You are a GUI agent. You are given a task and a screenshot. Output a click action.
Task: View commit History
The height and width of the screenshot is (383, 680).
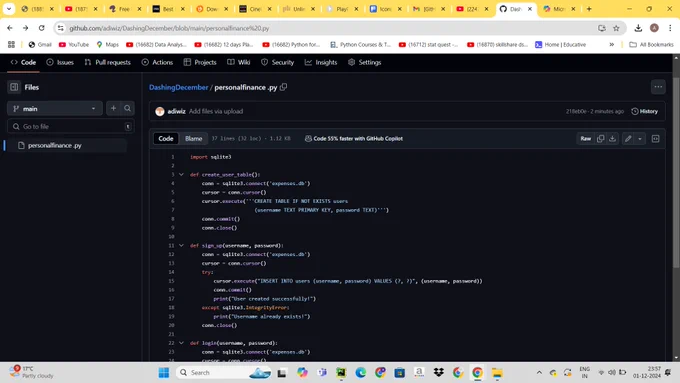coord(644,111)
